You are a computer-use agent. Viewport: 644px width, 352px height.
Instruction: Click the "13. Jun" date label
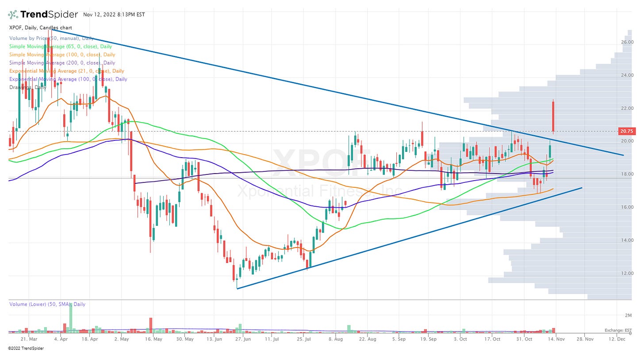215,339
